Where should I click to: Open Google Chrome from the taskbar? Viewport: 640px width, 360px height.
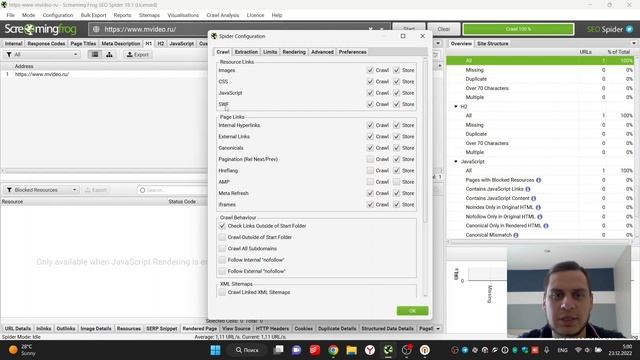pyautogui.click(x=333, y=350)
